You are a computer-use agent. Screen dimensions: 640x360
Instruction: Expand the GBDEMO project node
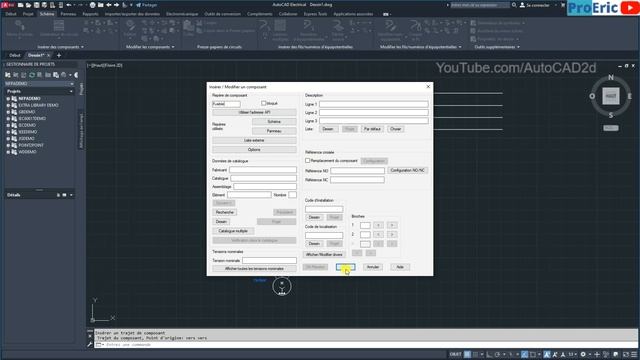click(x=8, y=112)
